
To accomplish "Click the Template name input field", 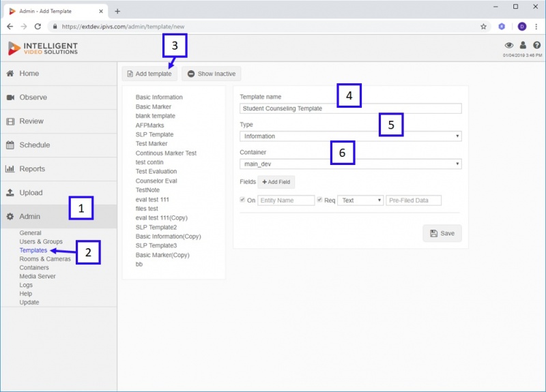I will point(351,108).
